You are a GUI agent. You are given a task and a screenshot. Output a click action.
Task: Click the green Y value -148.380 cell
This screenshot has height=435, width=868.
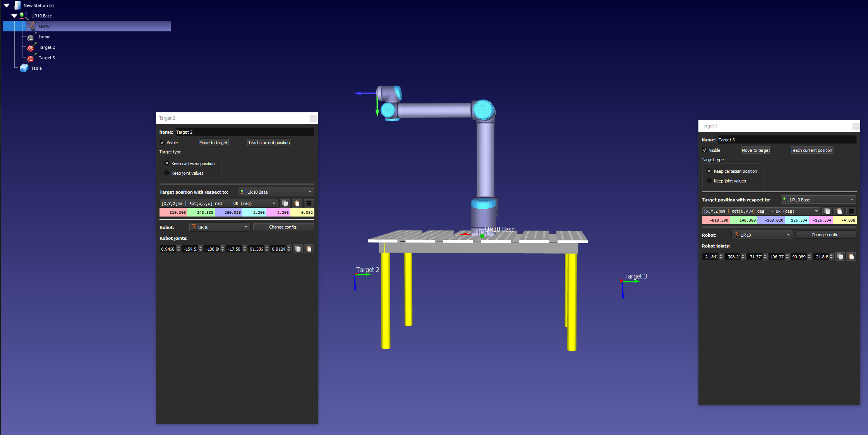(201, 212)
